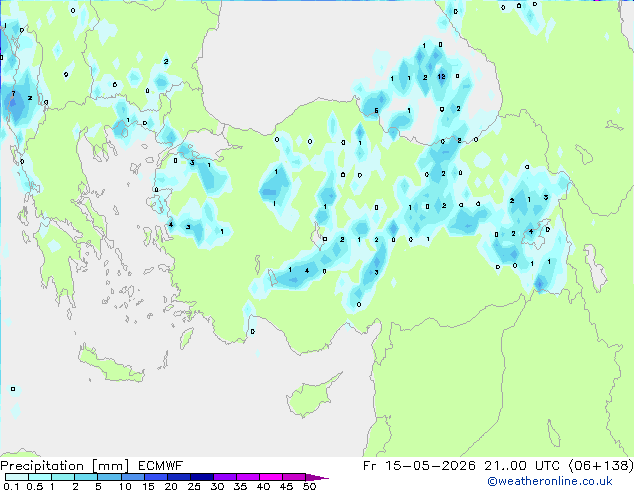
Task: Click the '(06+138)' forecast run label
Action: coord(601,466)
